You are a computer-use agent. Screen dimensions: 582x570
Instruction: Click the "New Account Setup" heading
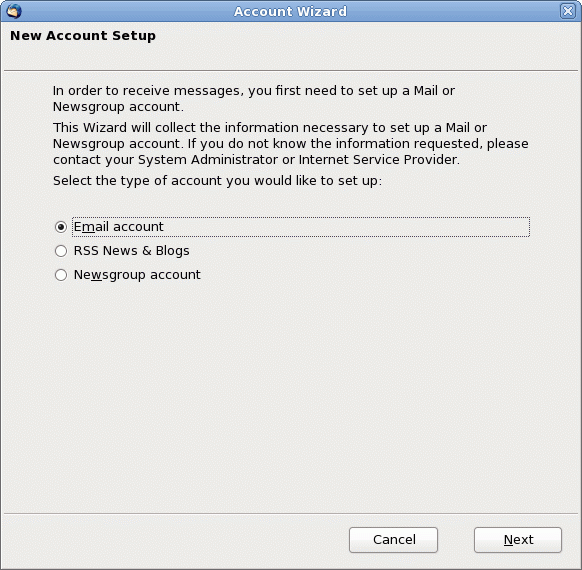pyautogui.click(x=83, y=36)
